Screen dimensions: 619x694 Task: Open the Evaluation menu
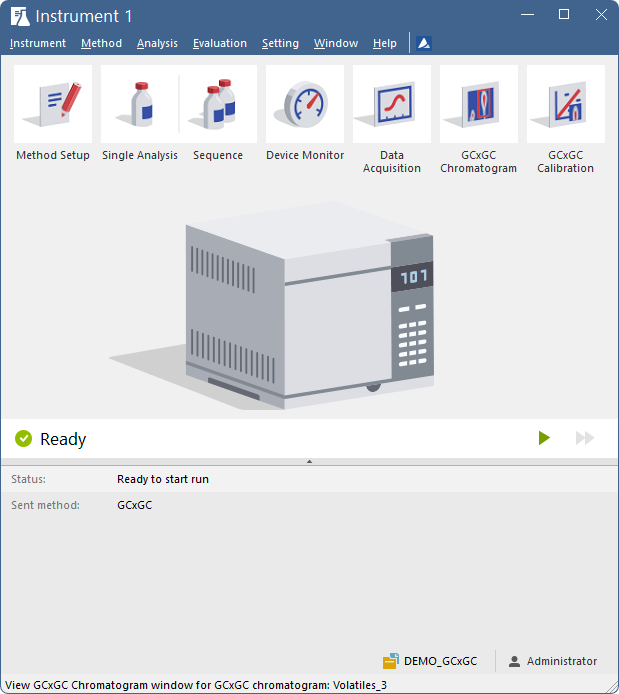(x=219, y=43)
